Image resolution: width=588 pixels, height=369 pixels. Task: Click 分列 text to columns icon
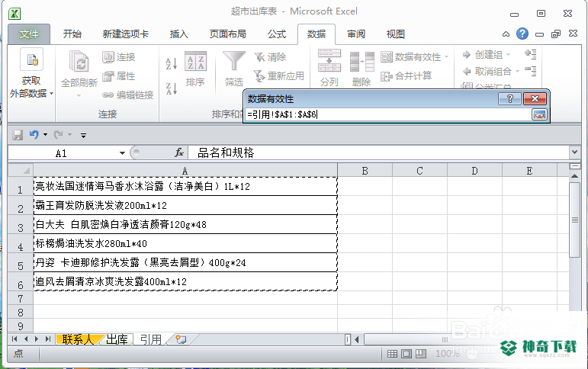pyautogui.click(x=329, y=60)
